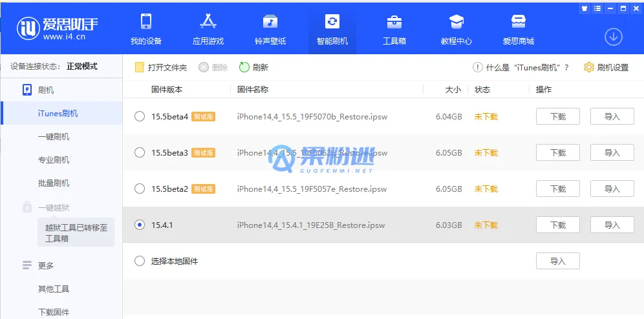The width and height of the screenshot is (644, 319).
Task: Click 下载 for 15.4.1 firmware
Action: point(558,225)
